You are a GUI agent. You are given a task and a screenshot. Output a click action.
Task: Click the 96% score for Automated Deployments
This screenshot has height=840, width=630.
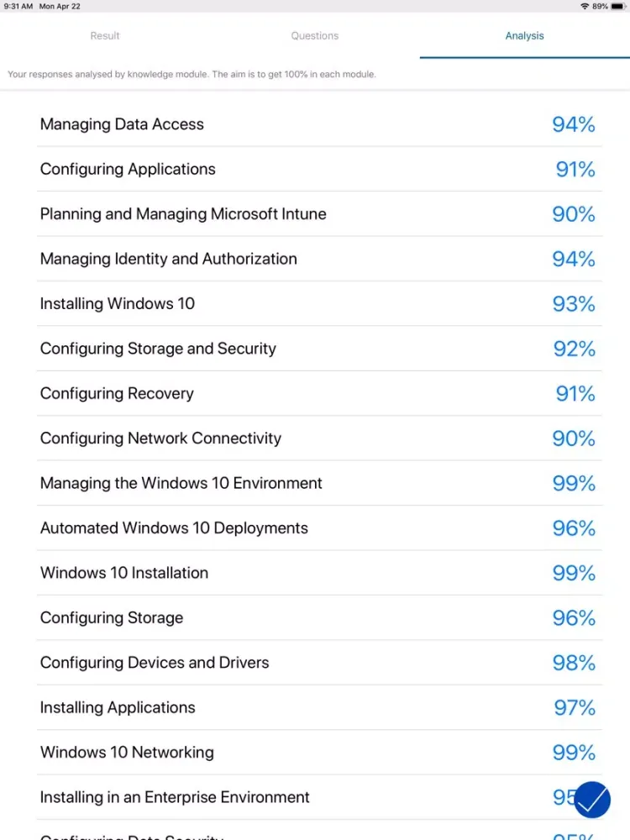click(574, 528)
